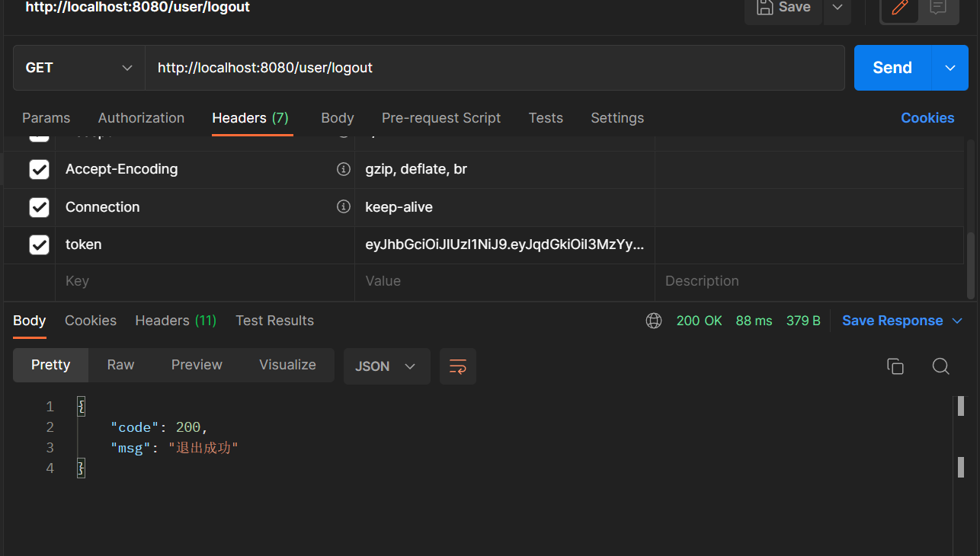Uncheck the Connection header checkbox
Image resolution: width=980 pixels, height=556 pixels.
tap(39, 207)
